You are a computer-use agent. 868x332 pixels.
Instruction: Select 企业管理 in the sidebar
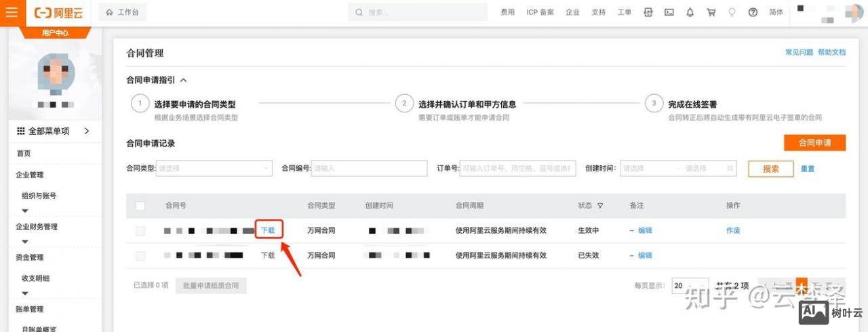30,175
